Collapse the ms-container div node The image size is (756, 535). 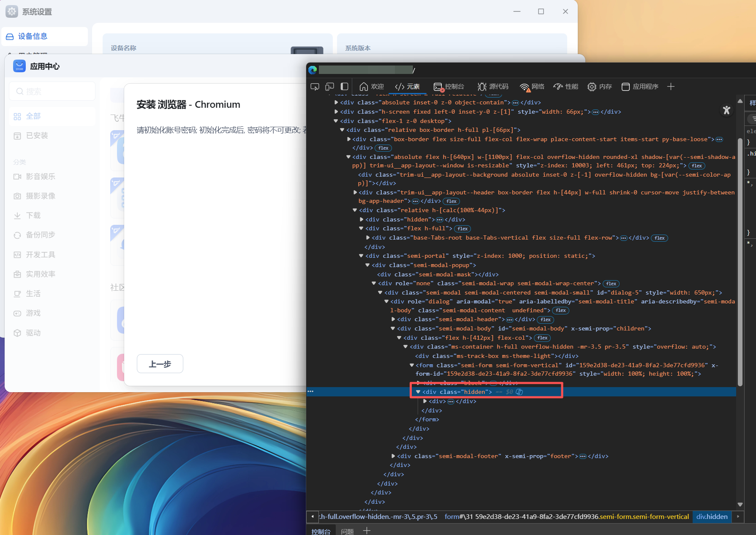click(405, 347)
